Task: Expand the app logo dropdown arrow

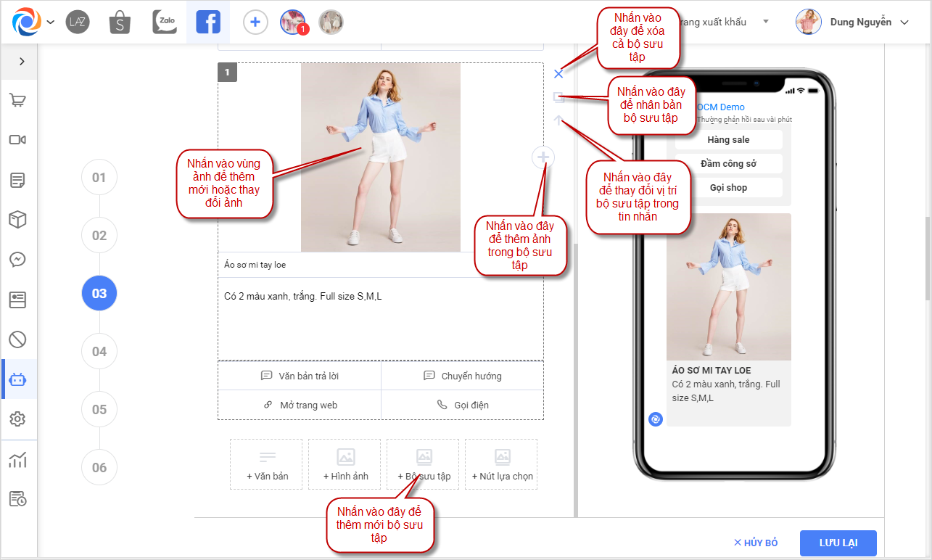Action: tap(51, 22)
